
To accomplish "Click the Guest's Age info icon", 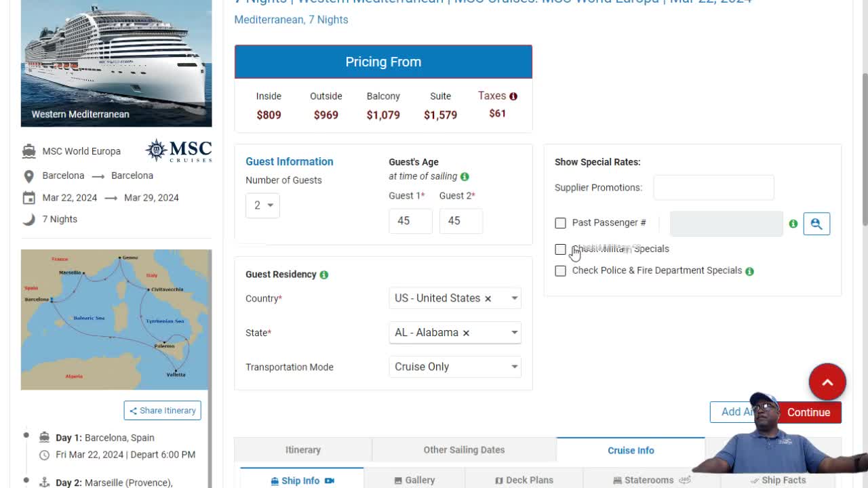I will pos(465,176).
